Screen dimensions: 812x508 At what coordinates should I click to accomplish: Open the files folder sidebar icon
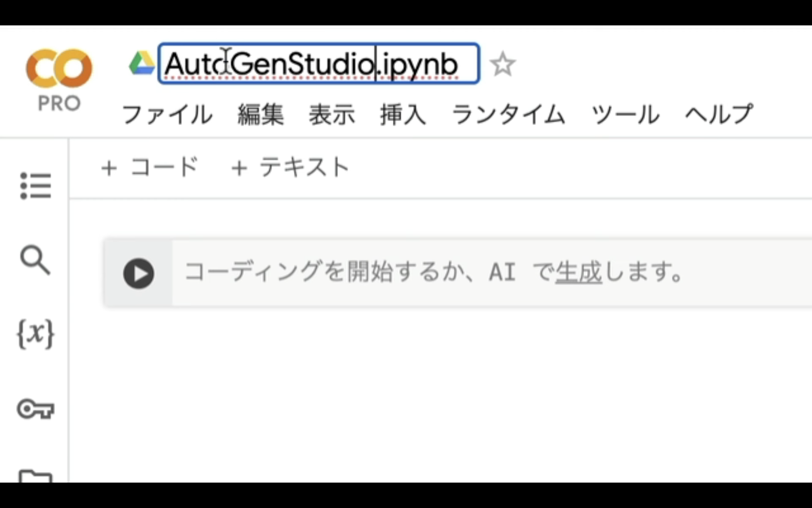coord(36,476)
